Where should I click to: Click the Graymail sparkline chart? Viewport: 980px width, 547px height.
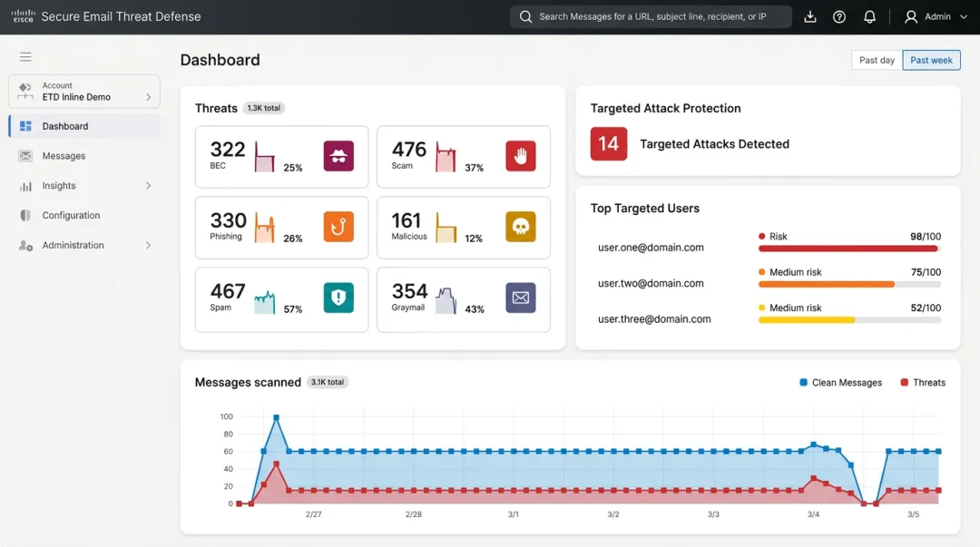click(x=446, y=300)
